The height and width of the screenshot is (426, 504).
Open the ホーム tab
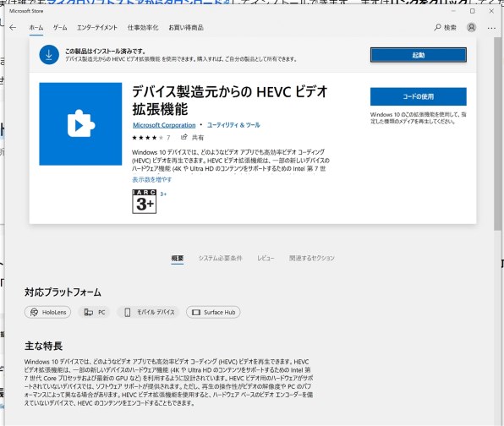click(36, 28)
